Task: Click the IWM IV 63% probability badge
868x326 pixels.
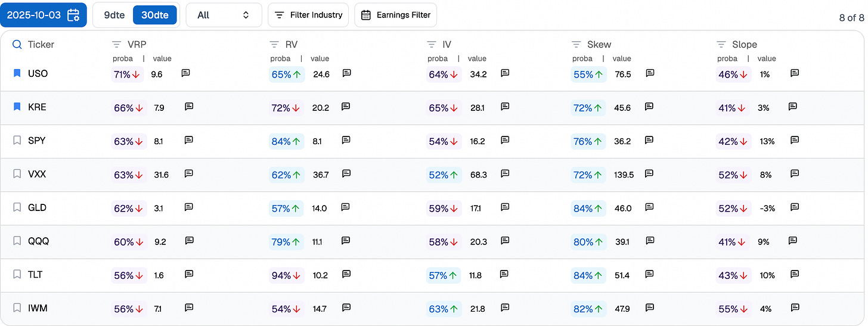Action: point(444,309)
